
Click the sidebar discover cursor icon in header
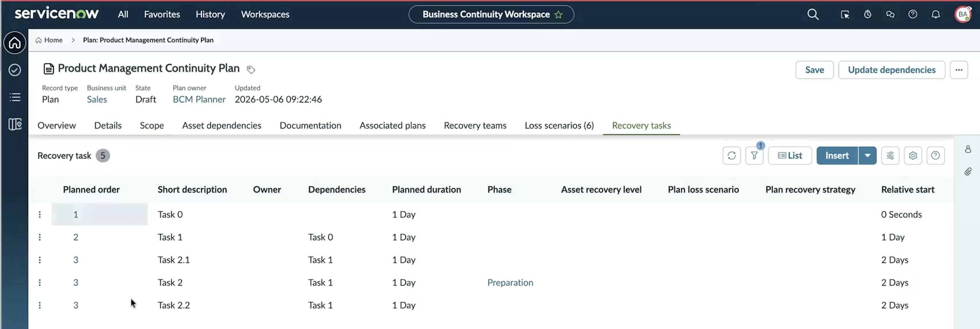(x=845, y=14)
